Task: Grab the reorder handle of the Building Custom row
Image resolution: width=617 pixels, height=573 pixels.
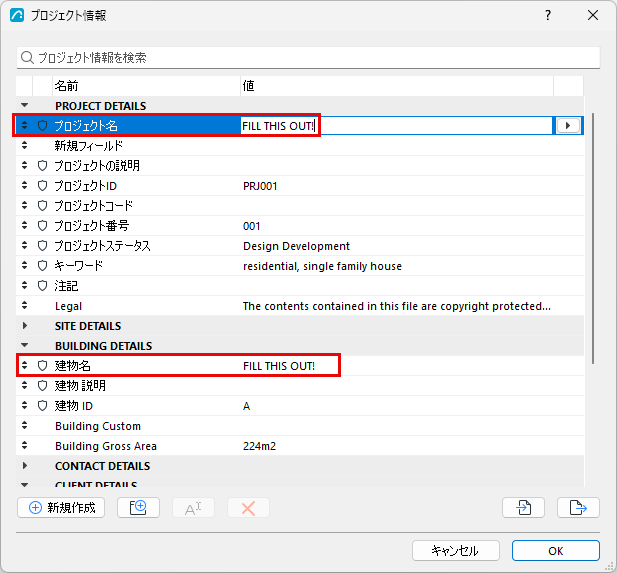Action: tap(24, 425)
